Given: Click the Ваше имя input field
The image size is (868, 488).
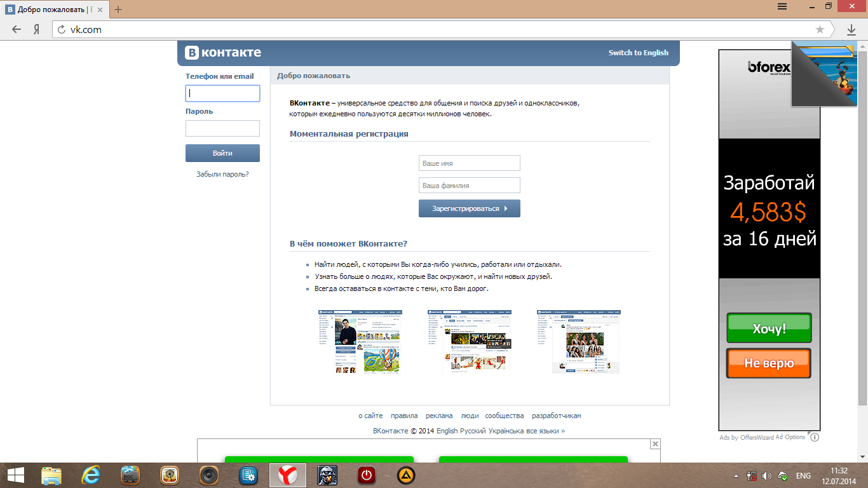Looking at the screenshot, I should 470,163.
